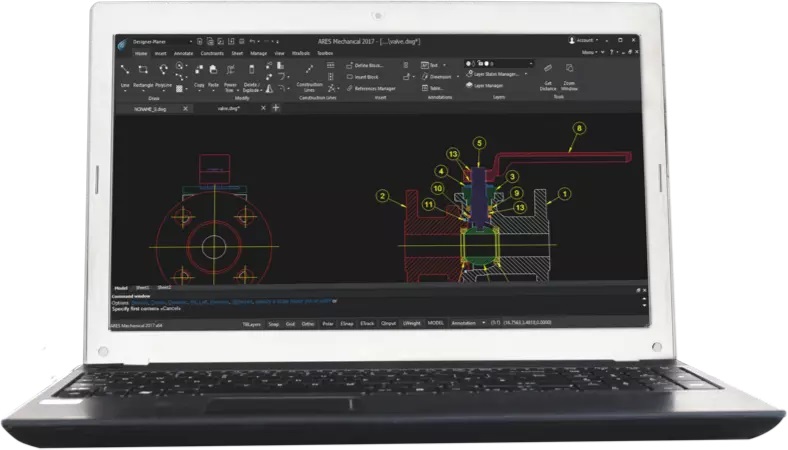Image resolution: width=788 pixels, height=450 pixels.
Task: Toggle QInput in the status bar
Action: (388, 323)
